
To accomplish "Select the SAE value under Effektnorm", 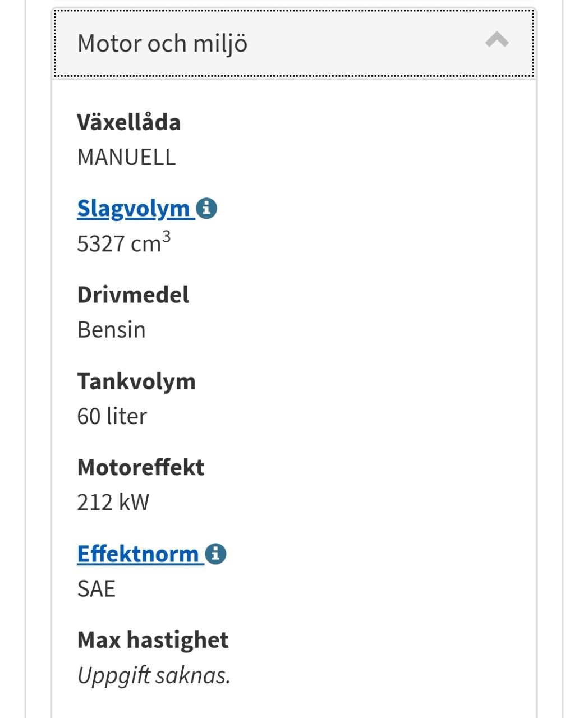I will click(96, 589).
